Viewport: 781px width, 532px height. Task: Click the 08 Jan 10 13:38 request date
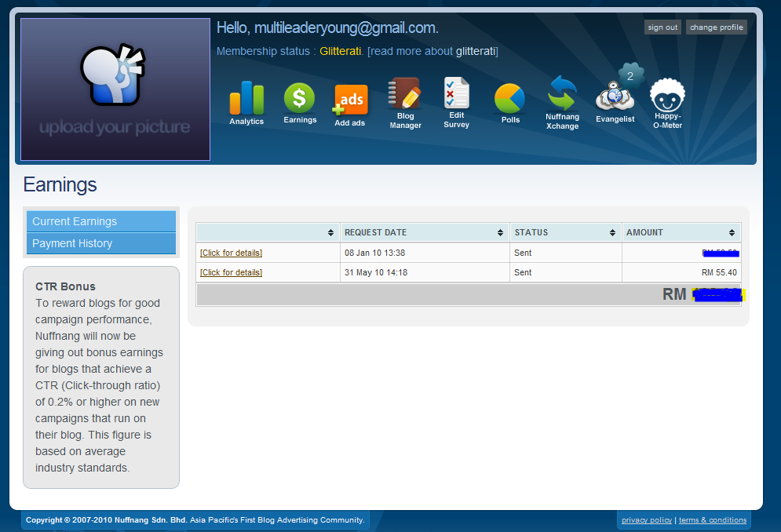[374, 253]
